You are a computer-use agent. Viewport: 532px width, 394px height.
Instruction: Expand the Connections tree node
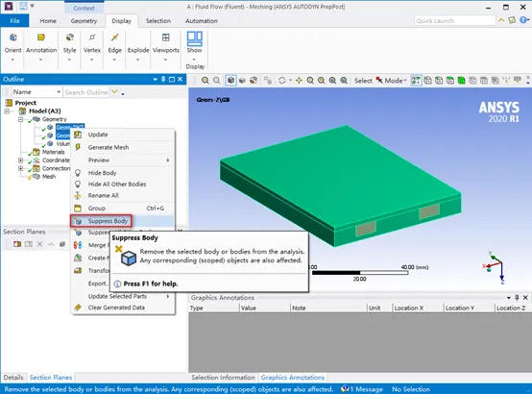[21, 168]
